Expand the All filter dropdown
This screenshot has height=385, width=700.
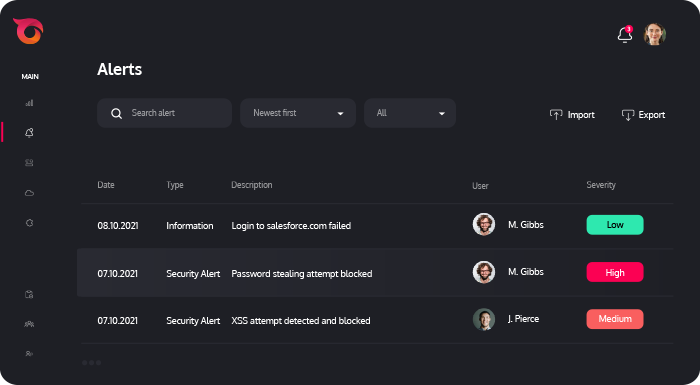pos(410,113)
